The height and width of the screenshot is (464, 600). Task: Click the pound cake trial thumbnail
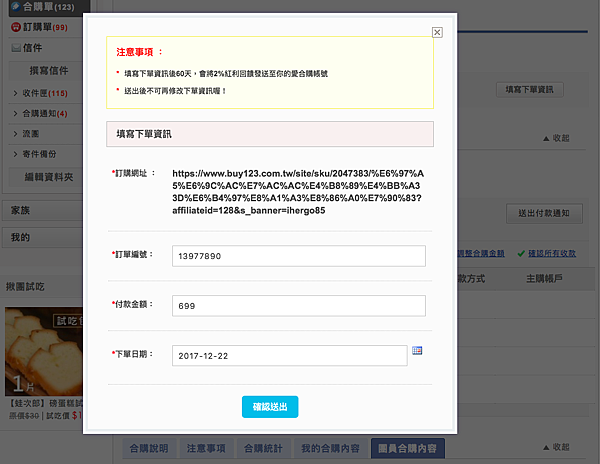click(x=44, y=351)
